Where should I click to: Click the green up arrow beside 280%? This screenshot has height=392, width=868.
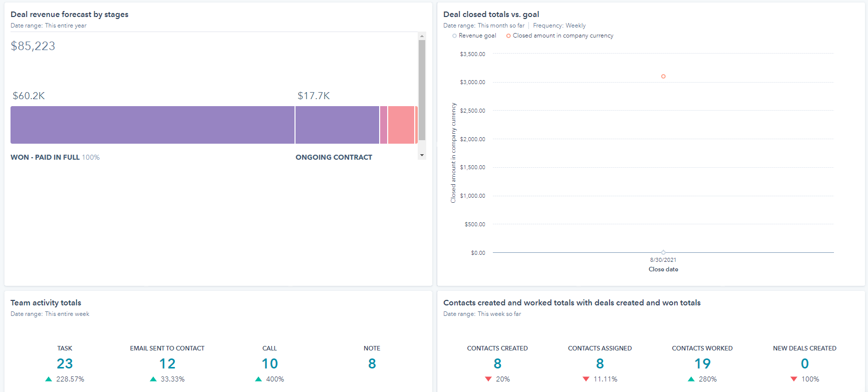(x=691, y=379)
